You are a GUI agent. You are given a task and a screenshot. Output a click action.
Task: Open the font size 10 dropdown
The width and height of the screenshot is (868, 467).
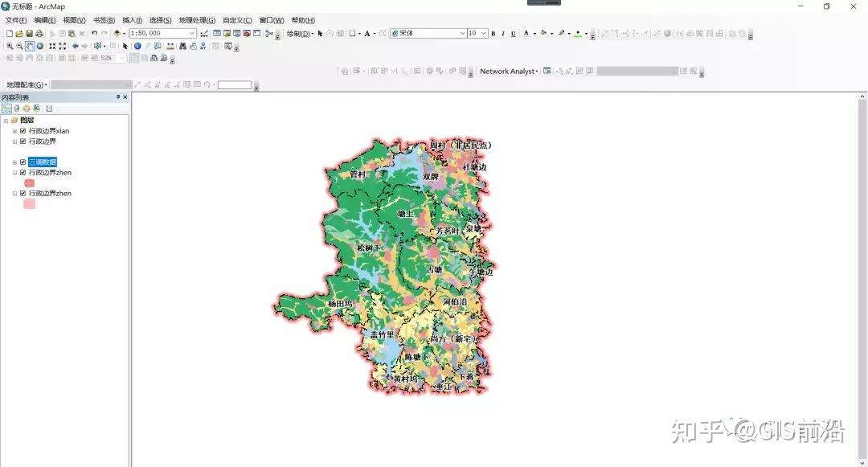click(484, 33)
